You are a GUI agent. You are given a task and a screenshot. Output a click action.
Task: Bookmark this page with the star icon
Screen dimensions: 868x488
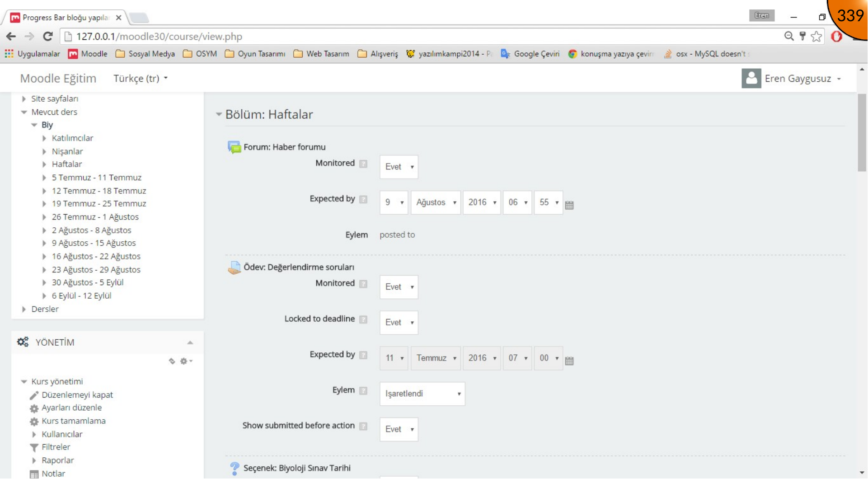coord(816,36)
